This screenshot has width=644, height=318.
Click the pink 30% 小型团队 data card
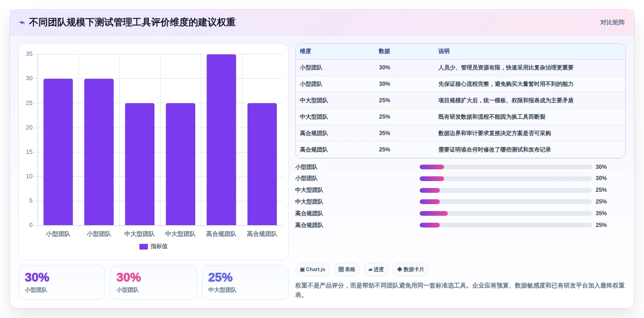tap(153, 282)
